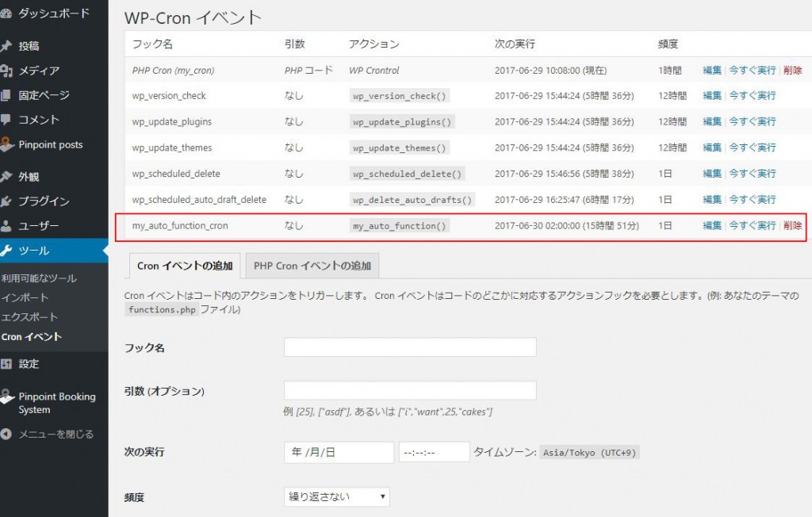Run wp_update_themes now
The image size is (812, 517).
coord(753,147)
